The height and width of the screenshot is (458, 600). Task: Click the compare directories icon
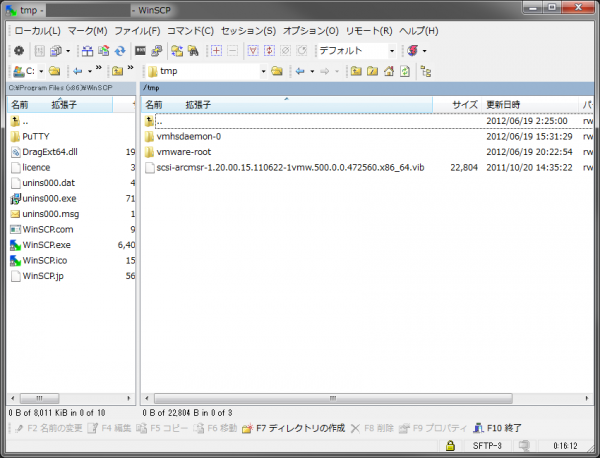87,51
